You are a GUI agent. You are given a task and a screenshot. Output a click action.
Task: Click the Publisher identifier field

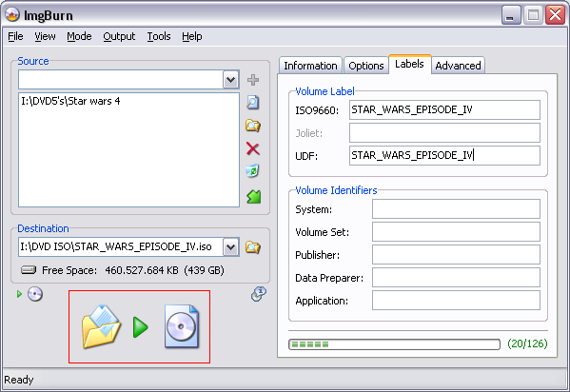click(456, 255)
